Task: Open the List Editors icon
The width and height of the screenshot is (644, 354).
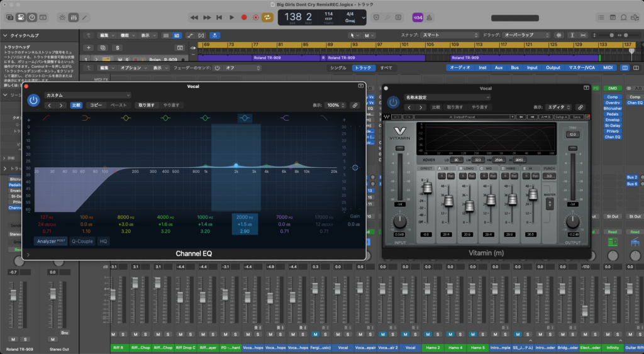Action: click(601, 17)
